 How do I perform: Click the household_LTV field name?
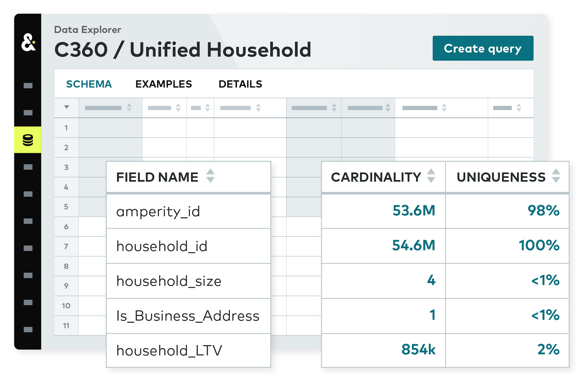[x=169, y=351]
